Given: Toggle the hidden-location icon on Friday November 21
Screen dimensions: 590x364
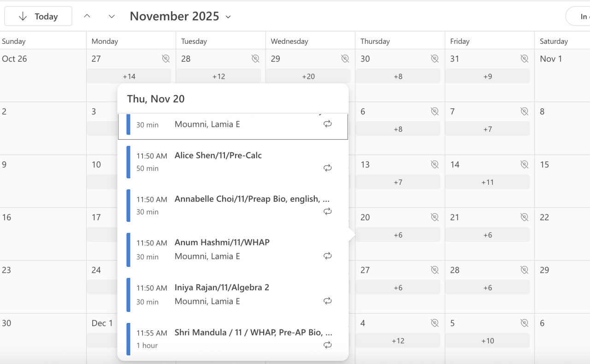Looking at the screenshot, I should click(524, 217).
